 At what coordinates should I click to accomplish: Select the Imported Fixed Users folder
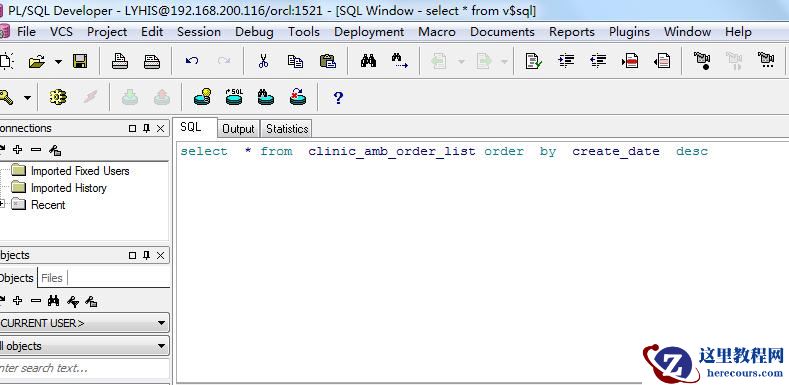coord(80,171)
